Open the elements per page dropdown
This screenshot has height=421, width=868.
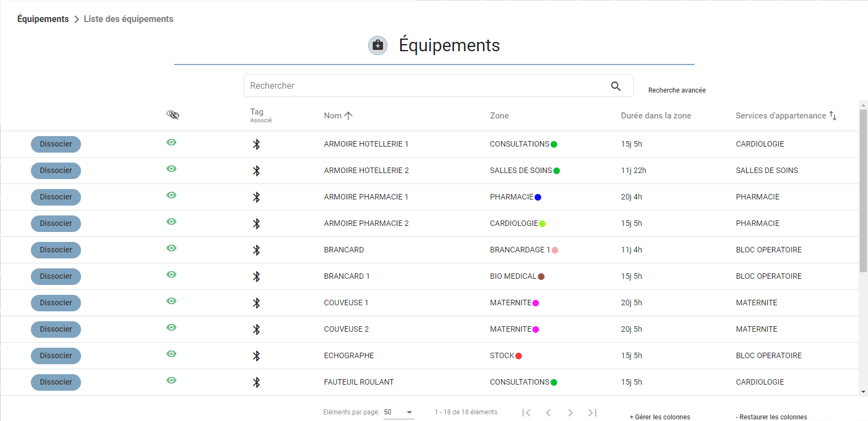tap(399, 412)
